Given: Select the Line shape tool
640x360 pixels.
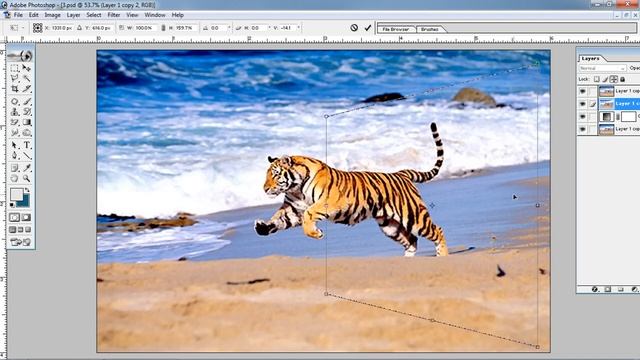Looking at the screenshot, I should pyautogui.click(x=27, y=156).
